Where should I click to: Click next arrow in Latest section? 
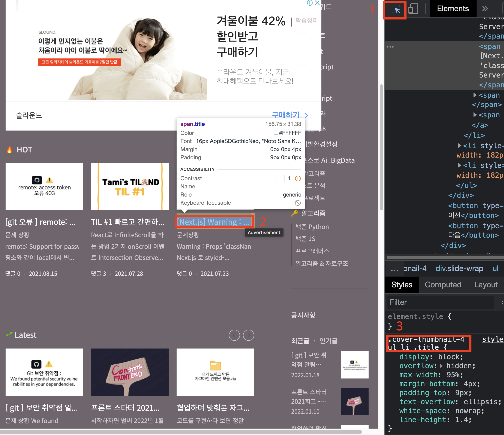click(249, 335)
